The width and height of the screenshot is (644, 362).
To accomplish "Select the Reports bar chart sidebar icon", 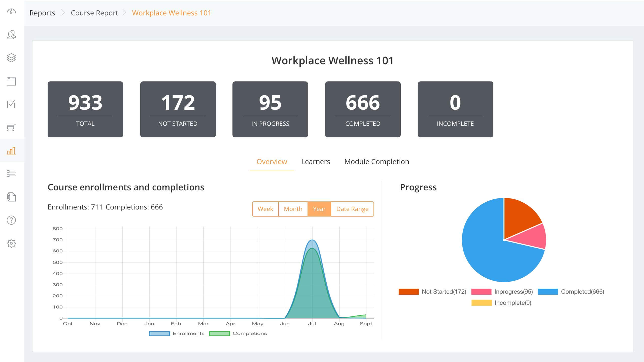I will pyautogui.click(x=11, y=151).
